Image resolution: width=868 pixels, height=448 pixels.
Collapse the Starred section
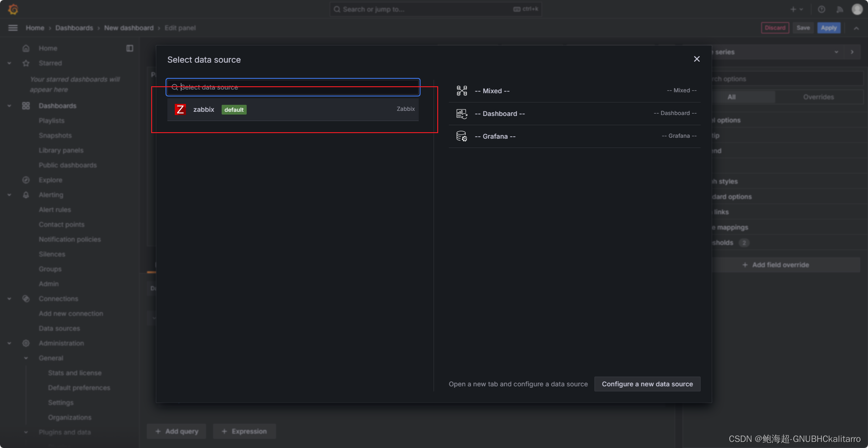click(x=9, y=63)
